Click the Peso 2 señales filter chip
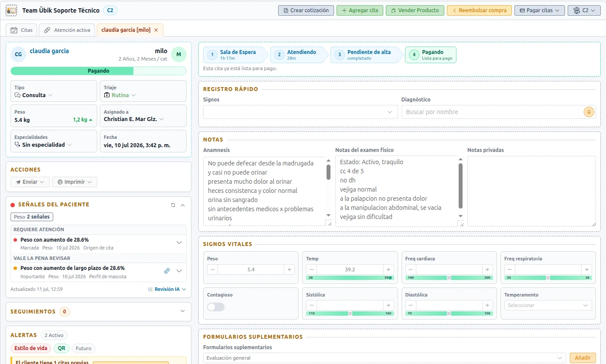Image resolution: width=606 pixels, height=364 pixels. point(32,217)
